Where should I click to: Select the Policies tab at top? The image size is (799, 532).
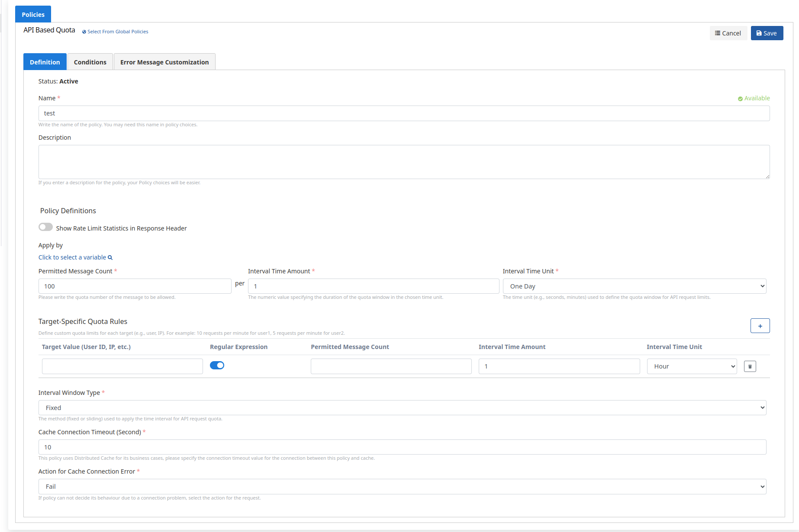click(33, 14)
